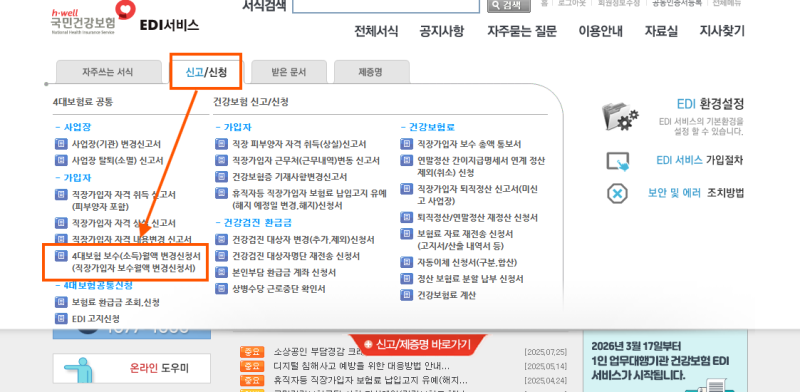Image resolution: width=800 pixels, height=392 pixels.
Task: Open 이용안내 menu item
Action: tap(601, 31)
